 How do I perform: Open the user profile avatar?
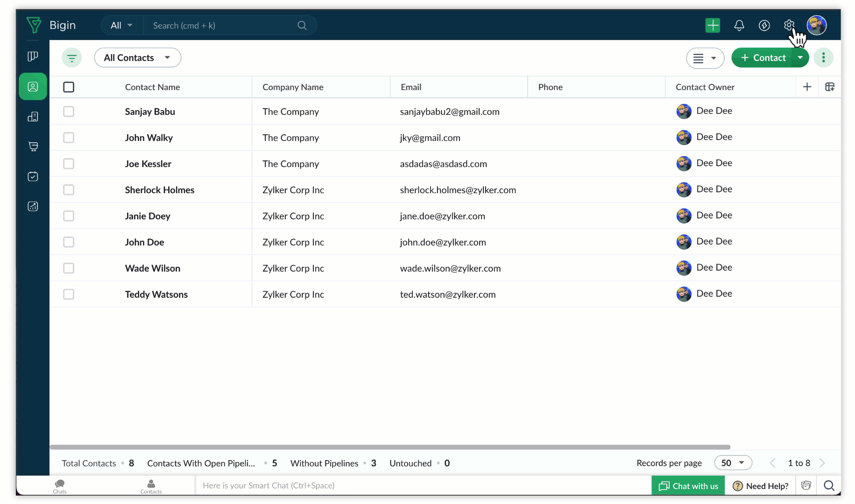click(x=816, y=25)
